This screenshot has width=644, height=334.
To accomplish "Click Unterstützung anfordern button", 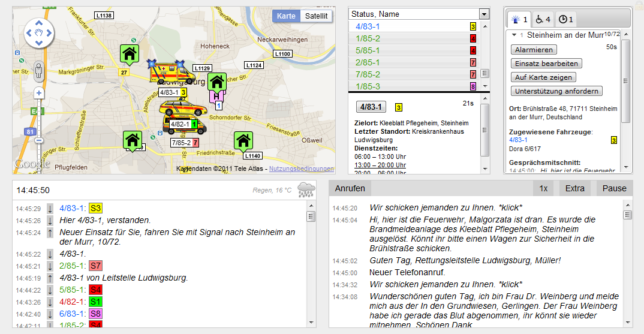I will coord(556,91).
